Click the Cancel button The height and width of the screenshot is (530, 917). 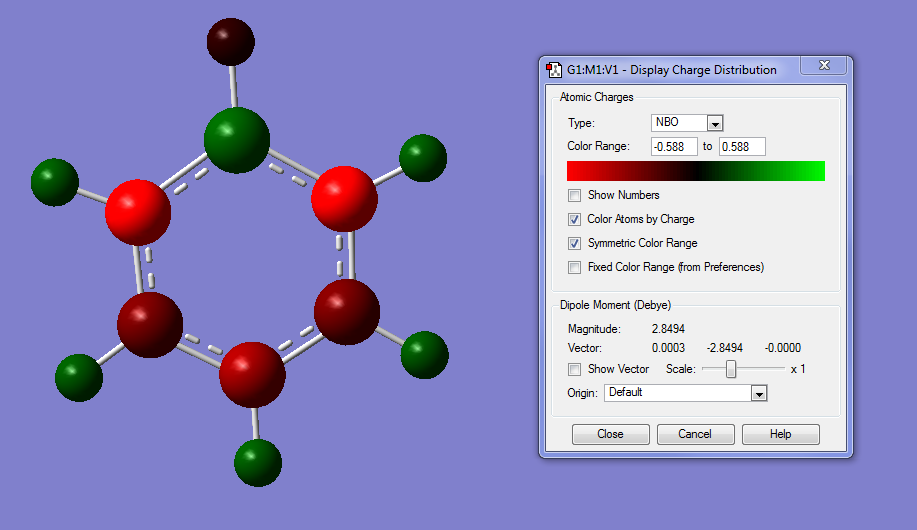coord(695,434)
